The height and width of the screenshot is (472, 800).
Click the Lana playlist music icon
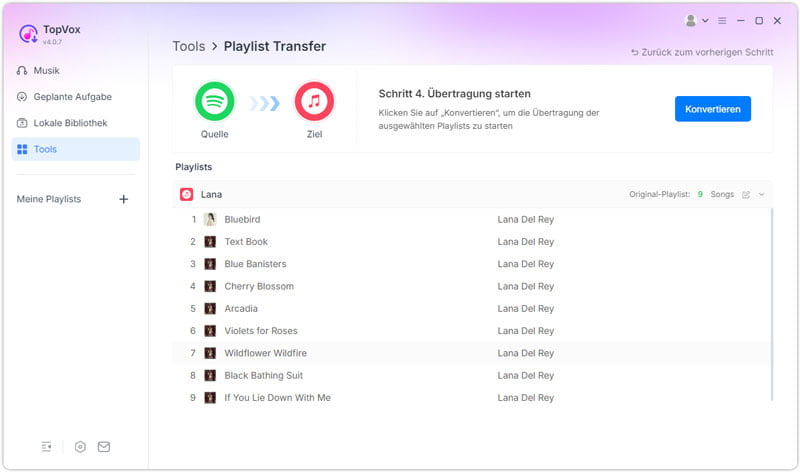(187, 194)
